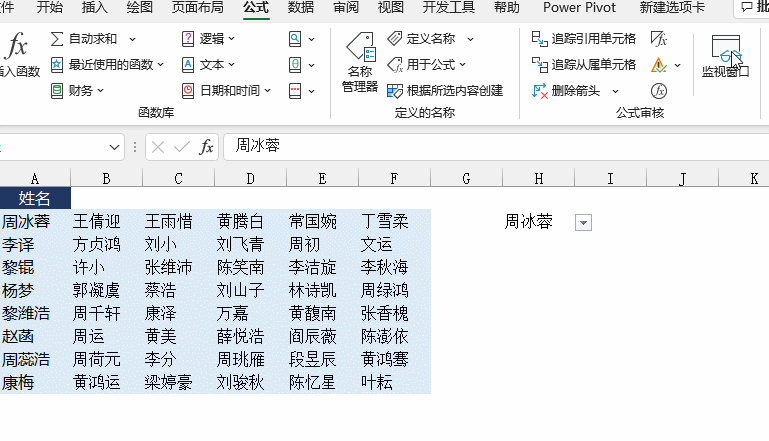Image resolution: width=769 pixels, height=441 pixels.
Task: Expand Error Checking dropdown arrow
Action: 677,65
